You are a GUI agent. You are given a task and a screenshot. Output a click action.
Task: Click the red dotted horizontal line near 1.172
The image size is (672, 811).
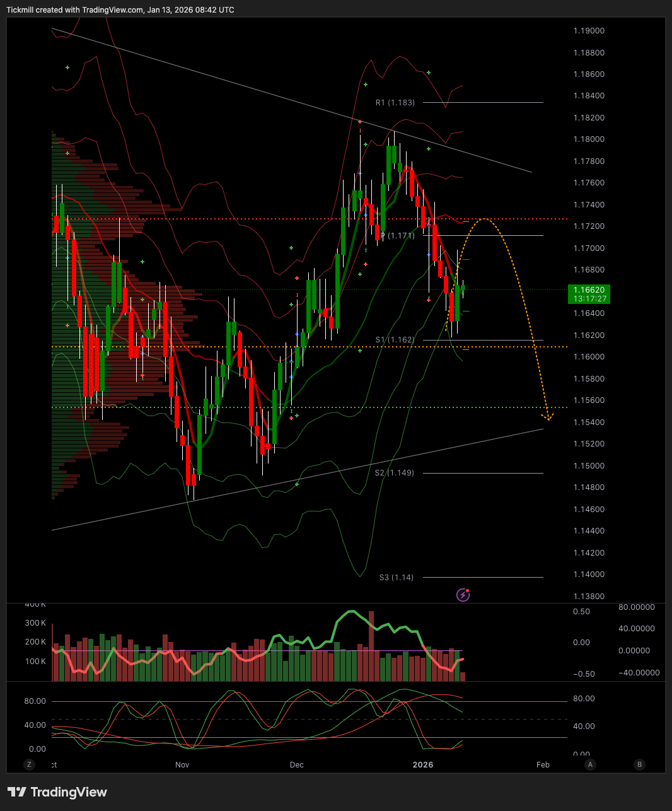(x=252, y=219)
